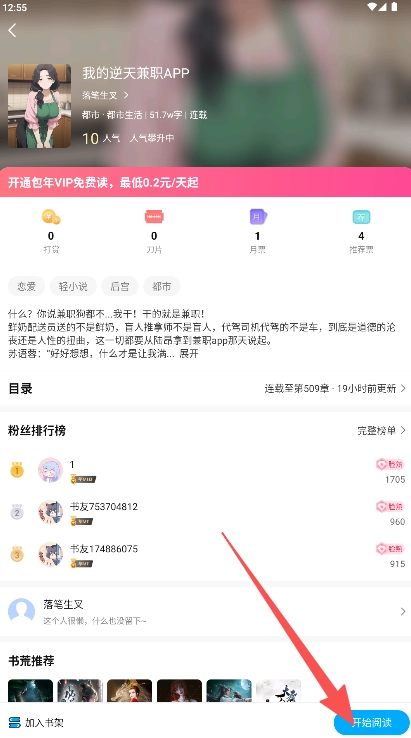Image resolution: width=411 pixels, height=738 pixels.
Task: Select the 后宫 tag
Action: (120, 286)
